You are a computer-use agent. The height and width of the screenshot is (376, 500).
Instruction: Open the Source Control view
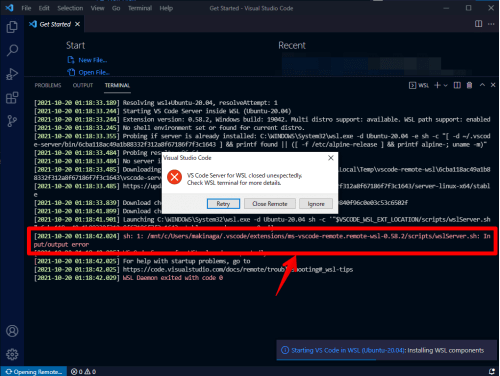pos(12,121)
